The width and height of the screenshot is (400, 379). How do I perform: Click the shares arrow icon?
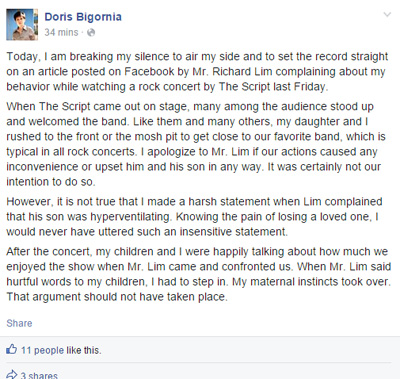point(12,375)
